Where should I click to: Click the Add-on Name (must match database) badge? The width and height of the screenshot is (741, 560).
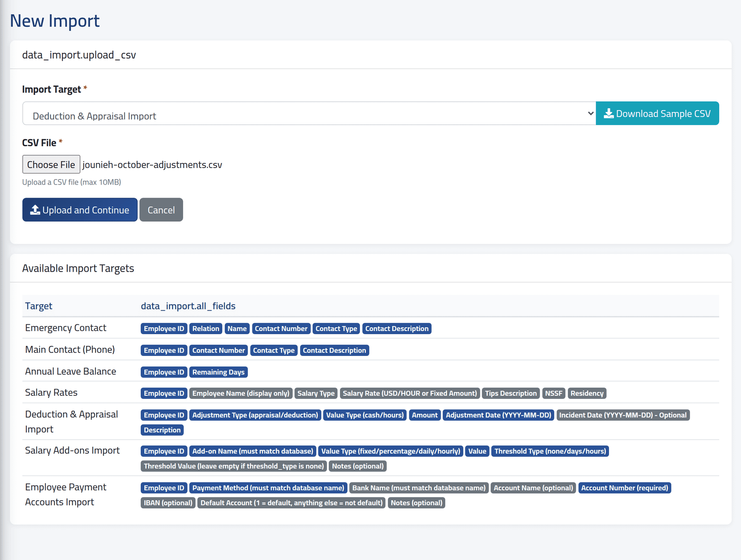click(x=253, y=451)
